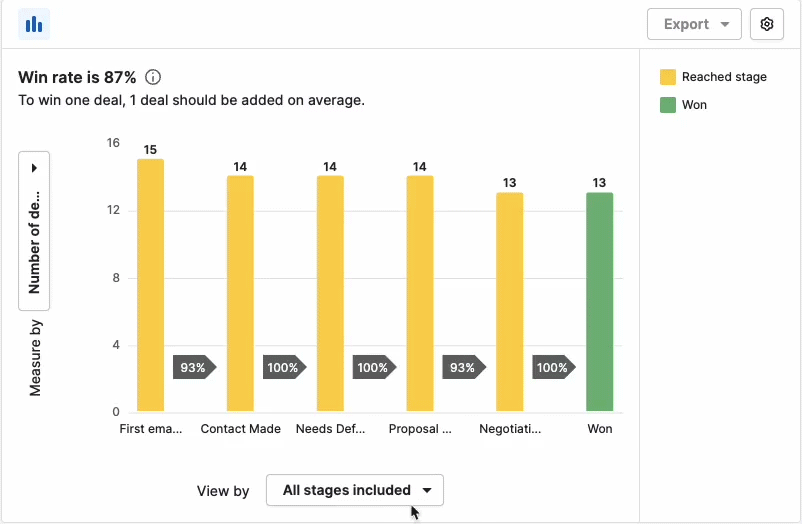Click the yellow Reached stage color swatch
This screenshot has height=524, width=802.
pos(668,77)
